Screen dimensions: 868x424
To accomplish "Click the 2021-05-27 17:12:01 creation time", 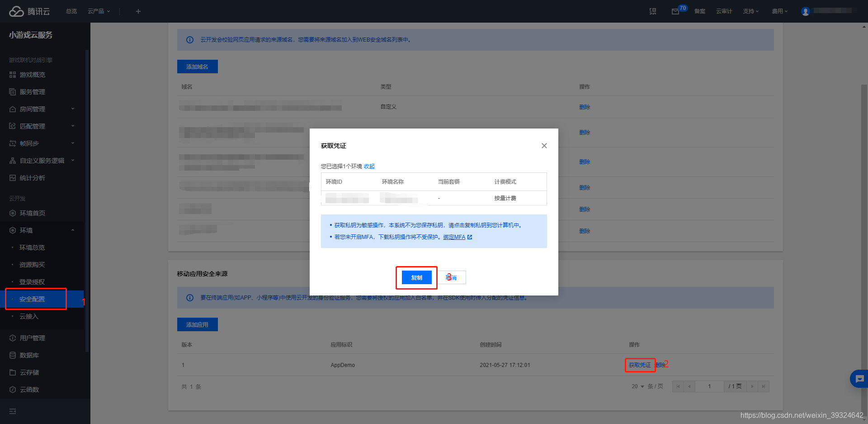I will (505, 365).
